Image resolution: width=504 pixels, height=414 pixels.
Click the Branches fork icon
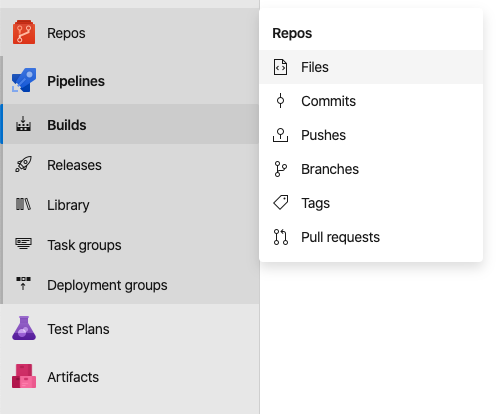tap(280, 169)
